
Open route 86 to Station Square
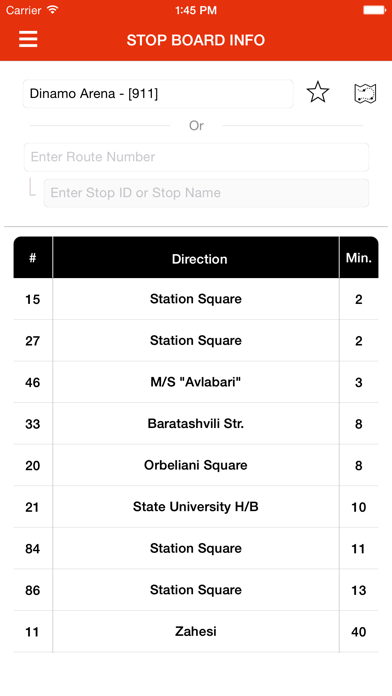coord(196,590)
